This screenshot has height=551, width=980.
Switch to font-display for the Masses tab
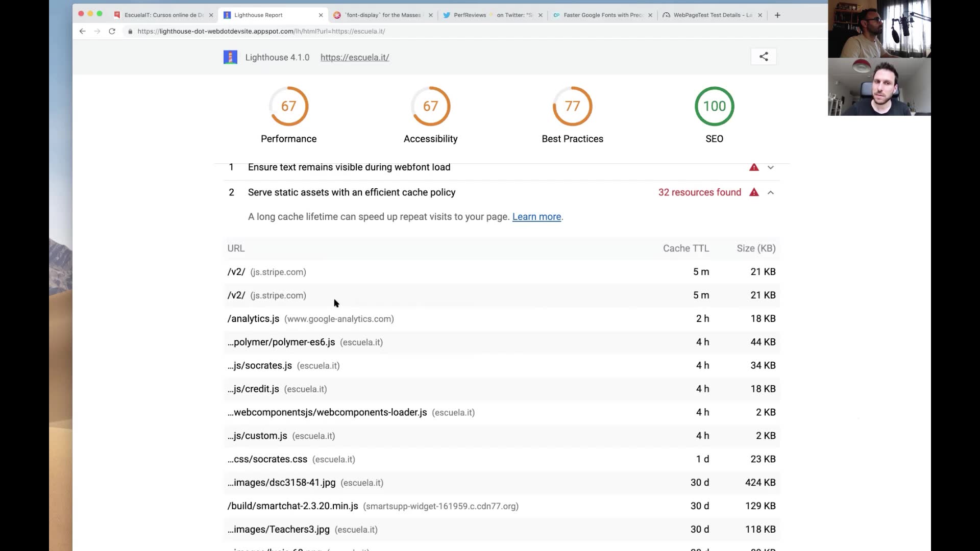click(x=383, y=15)
